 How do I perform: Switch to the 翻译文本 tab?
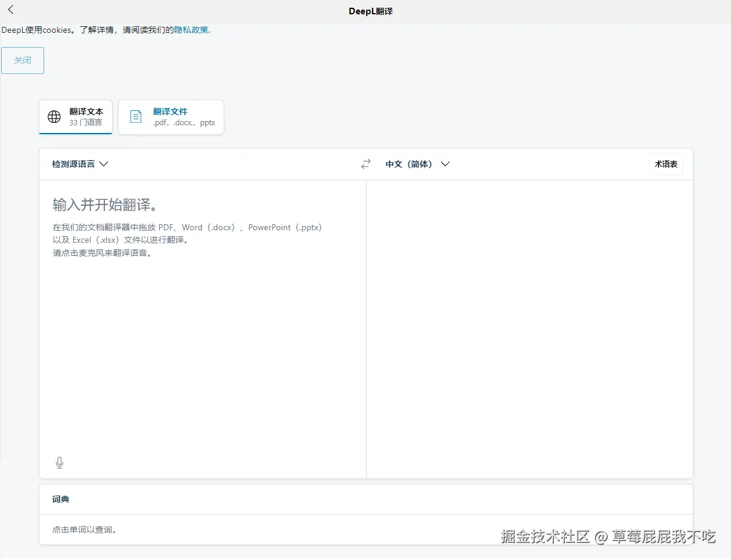tap(76, 117)
